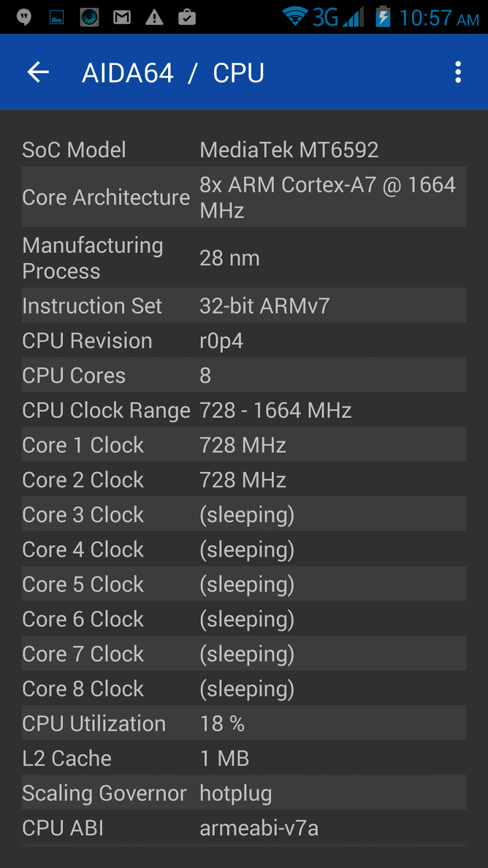This screenshot has height=868, width=488.
Task: Select the SoC Model row
Action: (x=244, y=150)
